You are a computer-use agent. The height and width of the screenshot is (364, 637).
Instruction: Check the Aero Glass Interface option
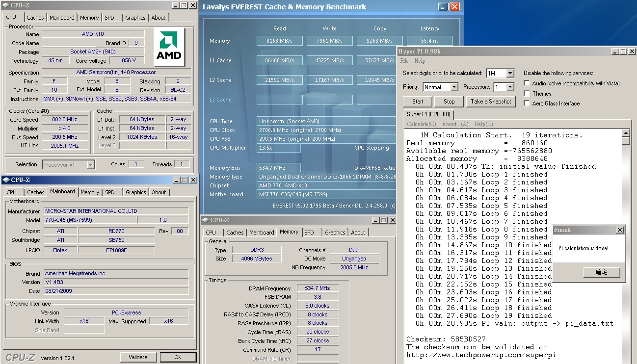tap(527, 104)
